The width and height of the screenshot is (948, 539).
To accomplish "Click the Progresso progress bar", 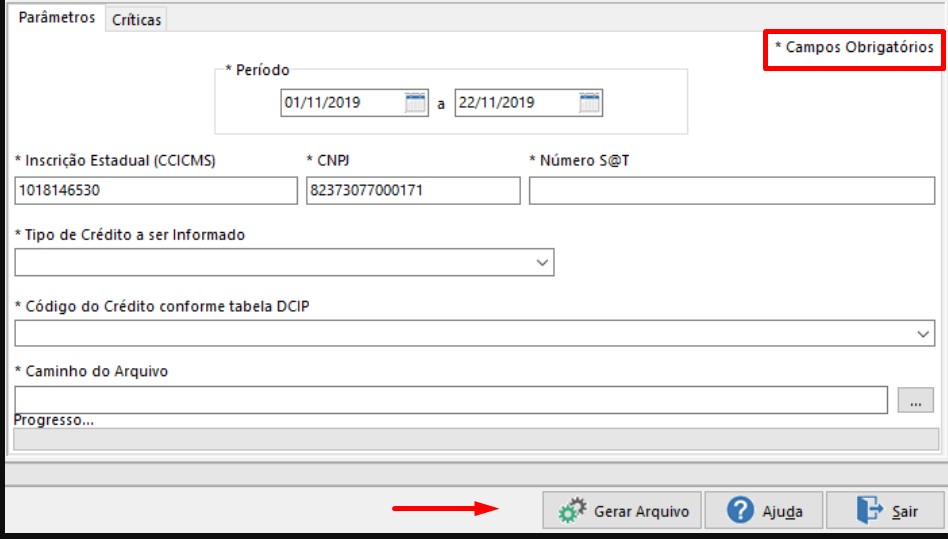I will click(x=476, y=439).
